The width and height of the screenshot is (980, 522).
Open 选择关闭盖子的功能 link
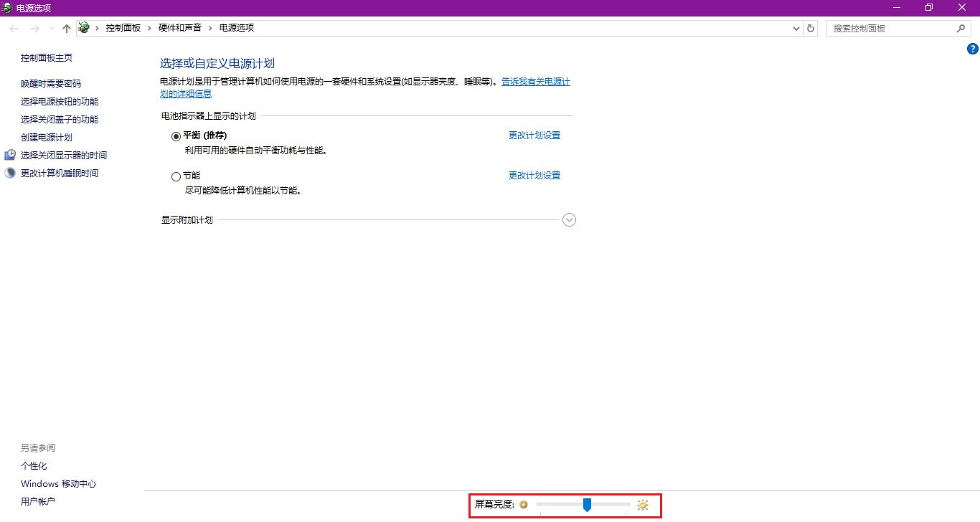point(60,120)
